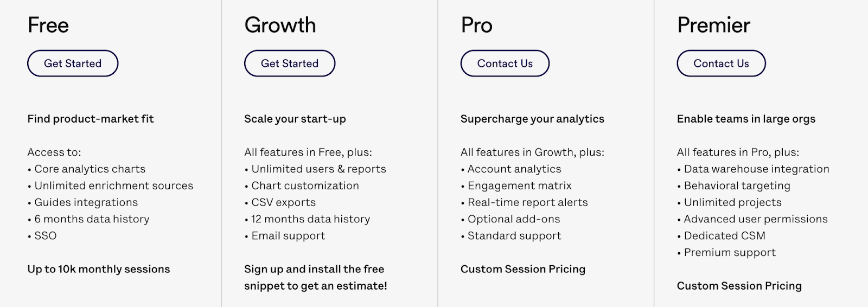The image size is (868, 307).
Task: Click the "CSV exports" feature item
Action: coord(283,202)
